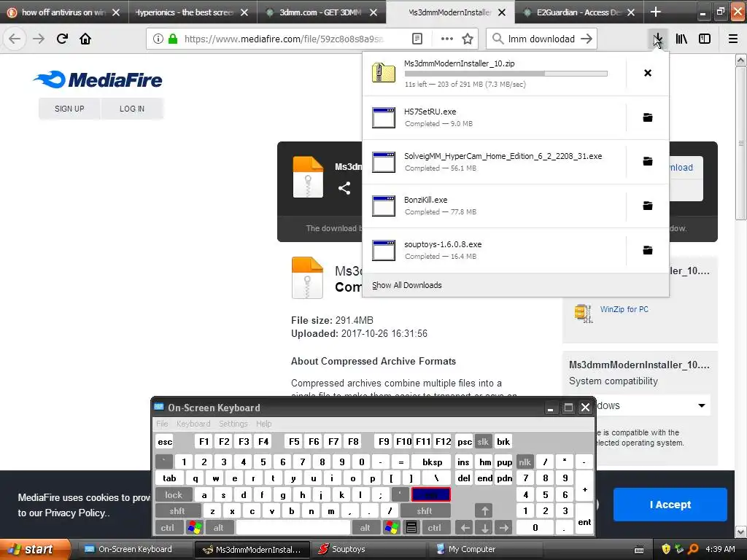The height and width of the screenshot is (560, 747).
Task: Open On-Screen Keyboard 'Keyboard' menu
Action: pos(193,424)
